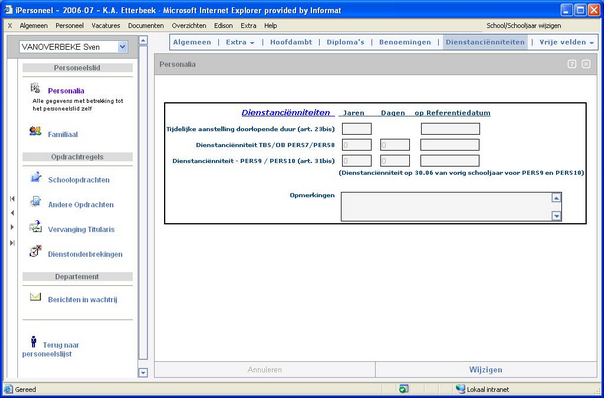Screen dimensions: 604x398
Task: Click the Dienstonderbrekingen icon
Action: tap(35, 251)
